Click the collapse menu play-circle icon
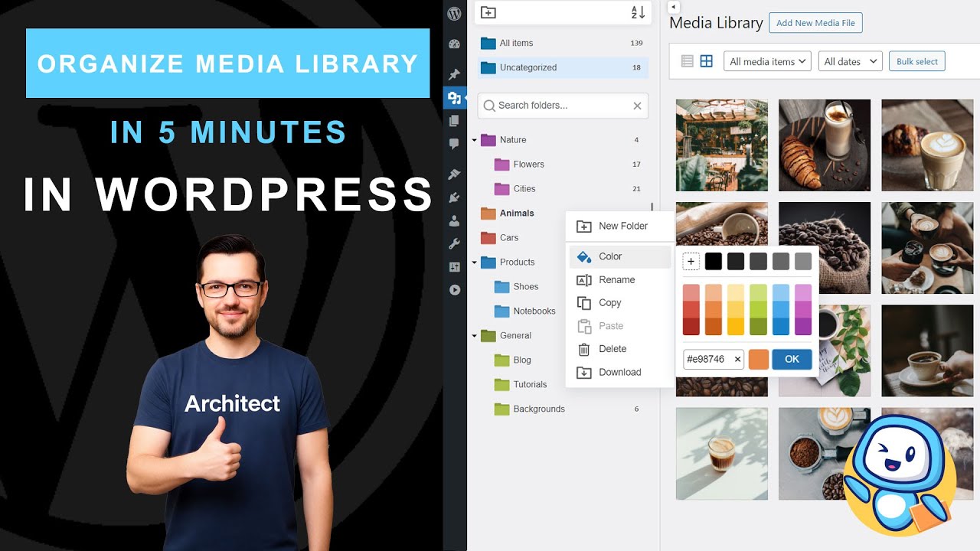The image size is (980, 551). [x=454, y=290]
